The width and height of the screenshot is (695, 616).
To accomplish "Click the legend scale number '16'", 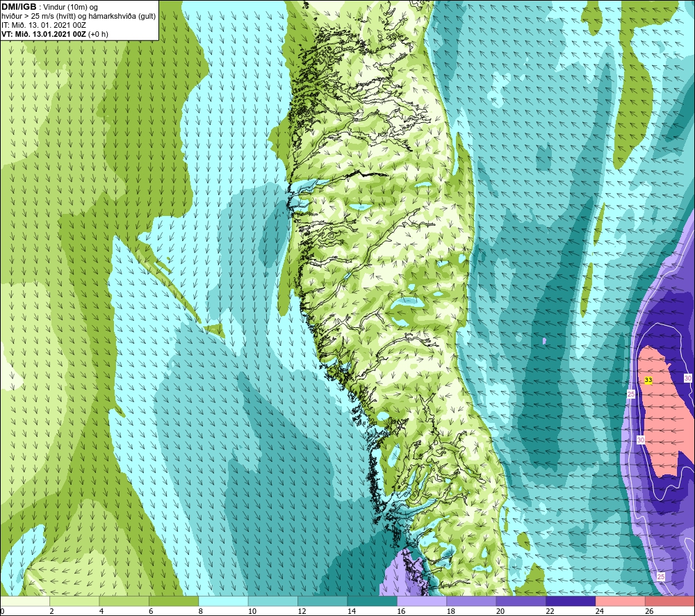I will click(x=401, y=612).
